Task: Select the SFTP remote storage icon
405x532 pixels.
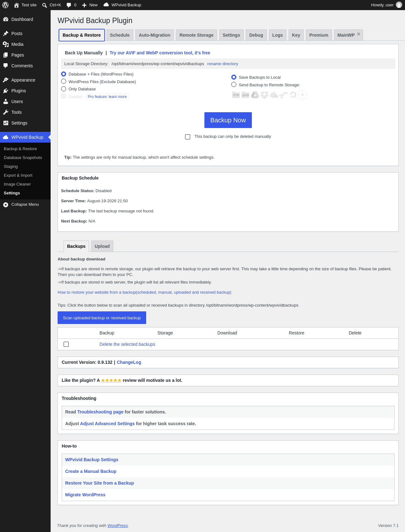Action: point(246,95)
